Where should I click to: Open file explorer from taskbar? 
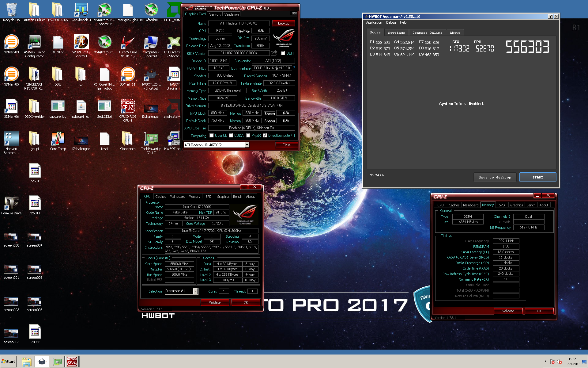27,362
